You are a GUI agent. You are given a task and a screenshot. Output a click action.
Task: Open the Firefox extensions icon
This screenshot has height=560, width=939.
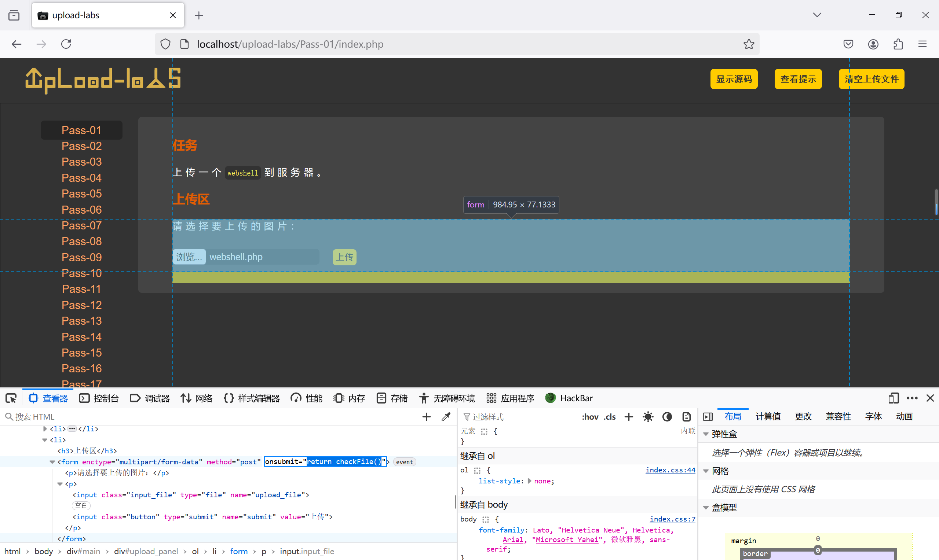tap(898, 44)
